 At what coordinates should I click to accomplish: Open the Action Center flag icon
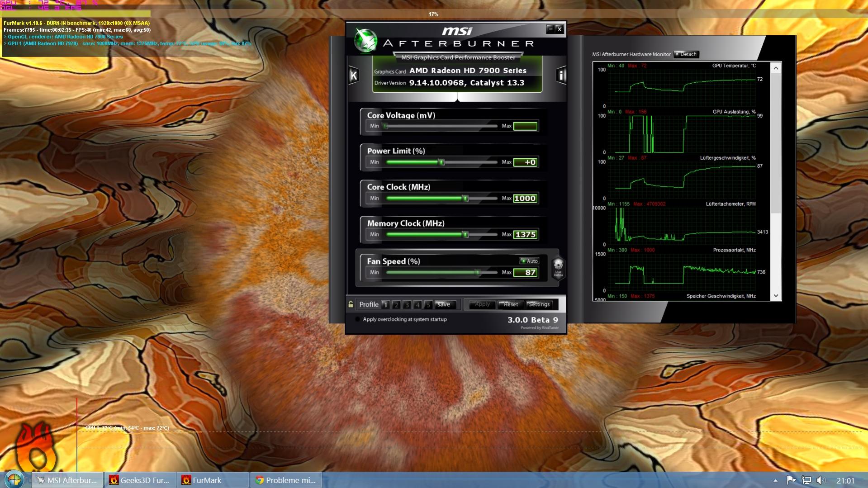(x=791, y=480)
